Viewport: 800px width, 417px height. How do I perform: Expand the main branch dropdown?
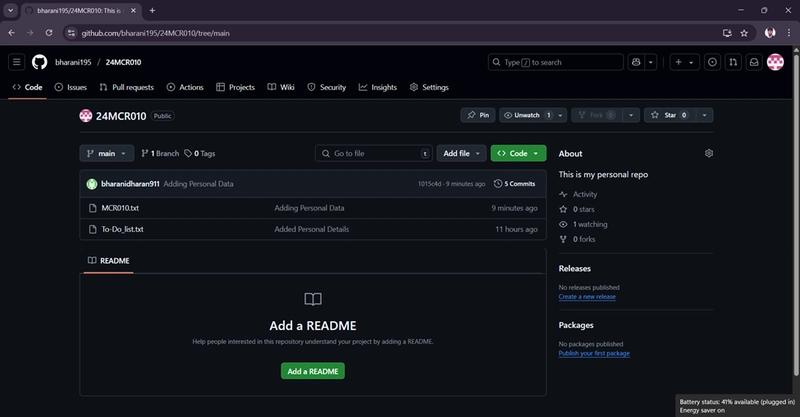pyautogui.click(x=107, y=153)
